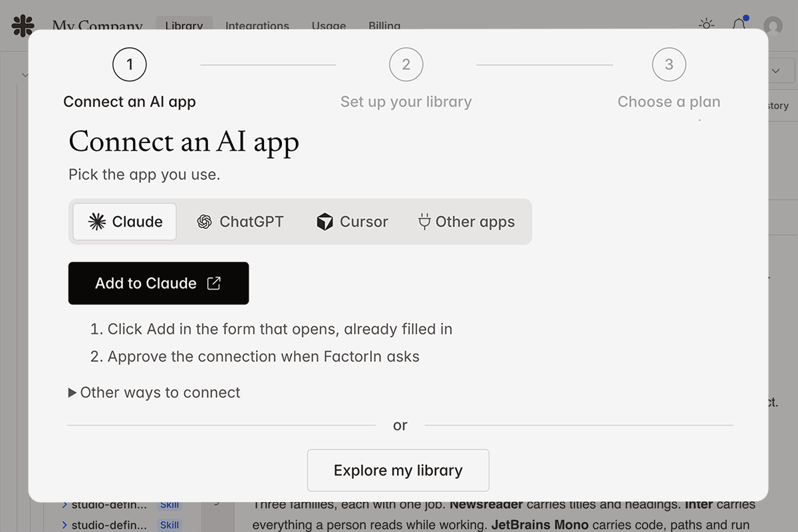The height and width of the screenshot is (532, 798).
Task: Select the Cursor app tab
Action: point(352,221)
